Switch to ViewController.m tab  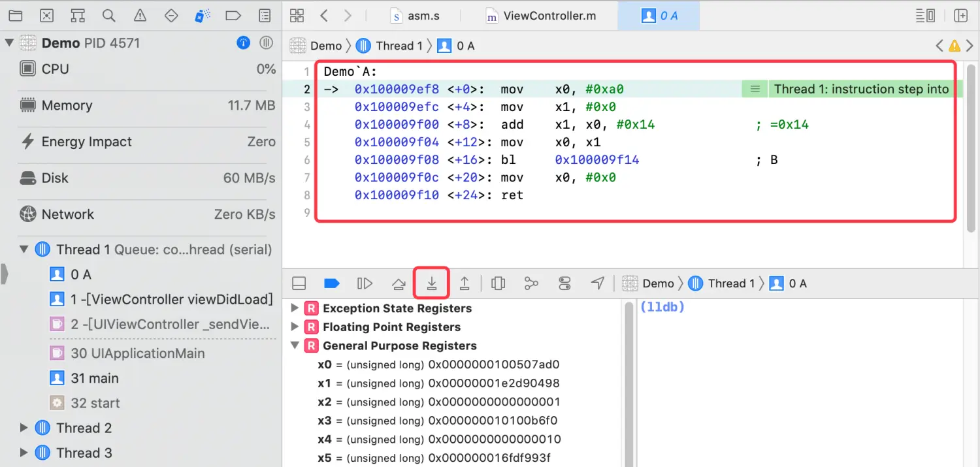coord(540,16)
